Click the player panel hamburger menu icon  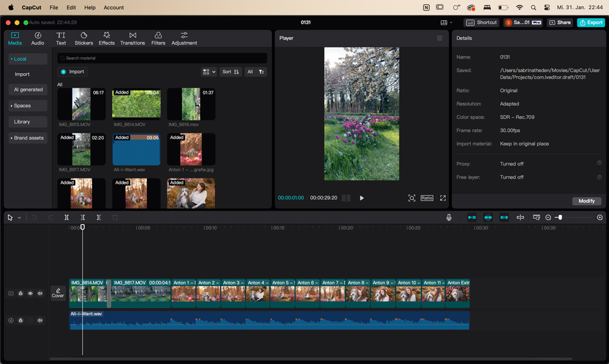[x=439, y=38]
